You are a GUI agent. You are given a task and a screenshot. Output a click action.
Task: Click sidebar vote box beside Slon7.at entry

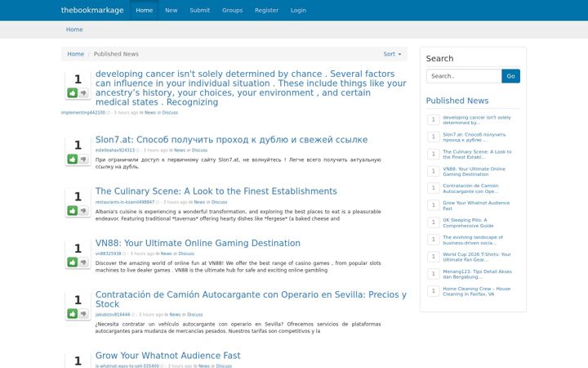433,137
